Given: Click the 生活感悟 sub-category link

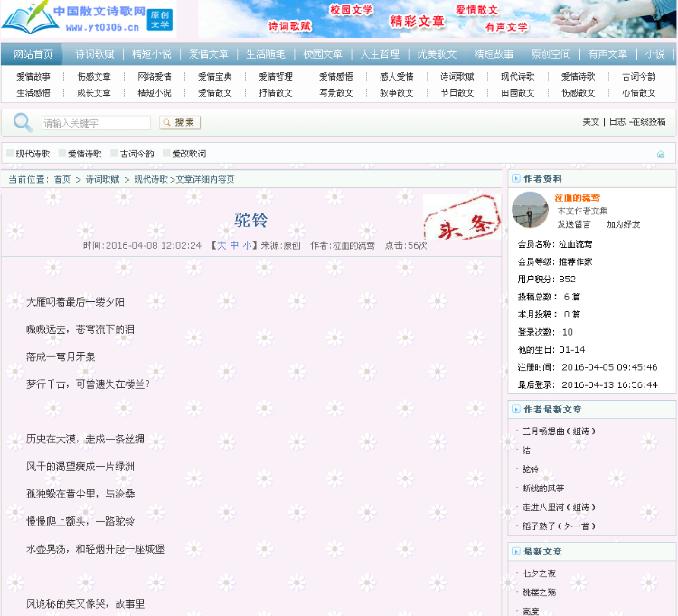Looking at the screenshot, I should coord(33,92).
